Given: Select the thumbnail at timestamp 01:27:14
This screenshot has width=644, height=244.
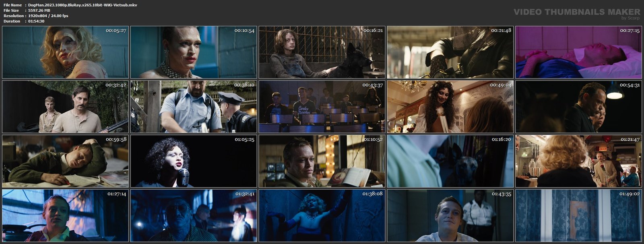Looking at the screenshot, I should (65, 215).
